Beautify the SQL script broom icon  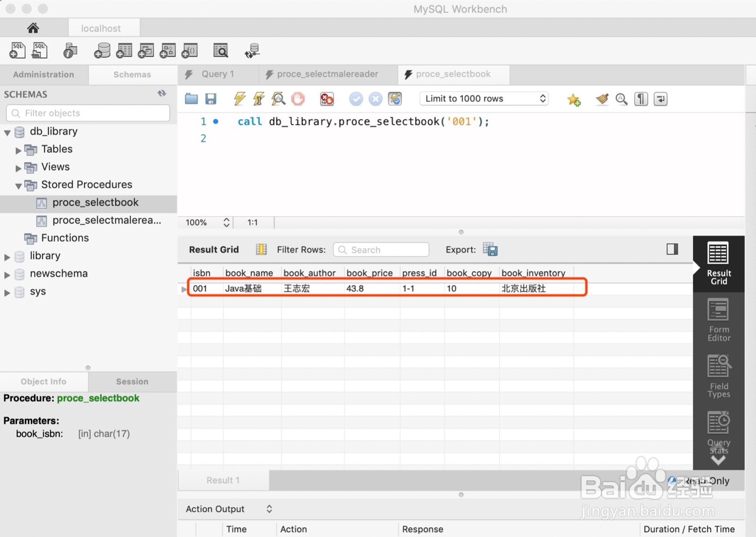[602, 99]
